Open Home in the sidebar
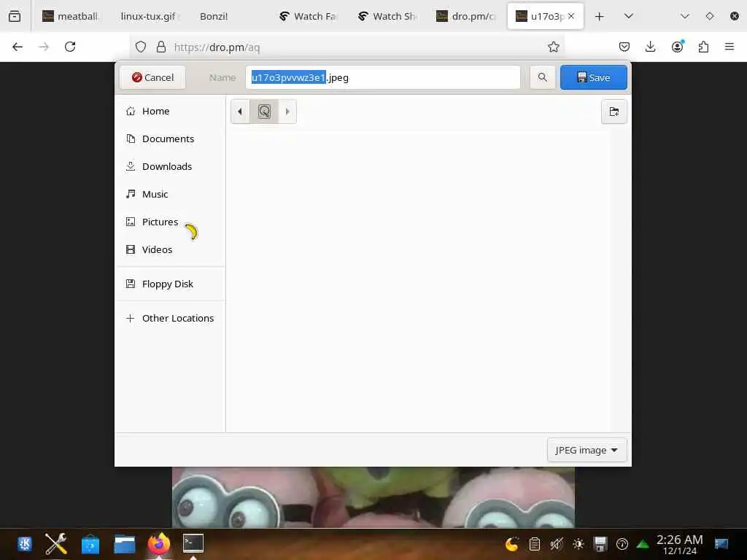 pos(170,111)
